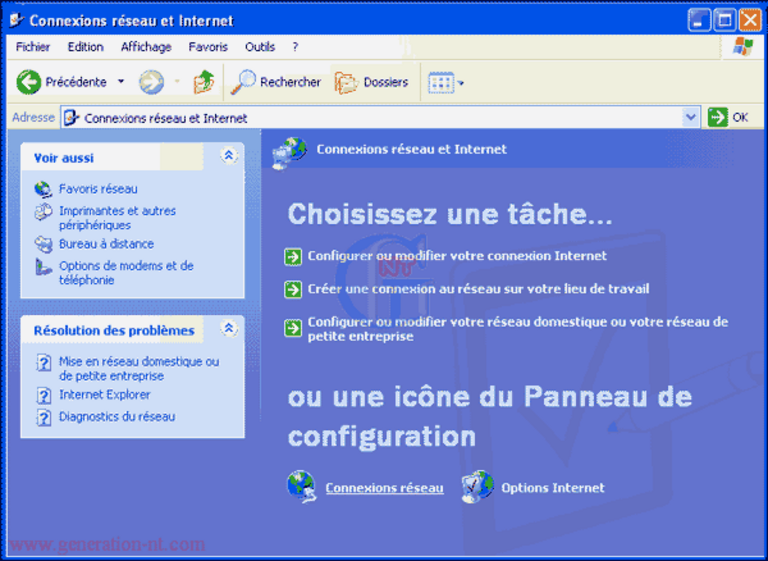Screen dimensions: 768x561
Task: Click the address bar page icon
Action: 72,118
